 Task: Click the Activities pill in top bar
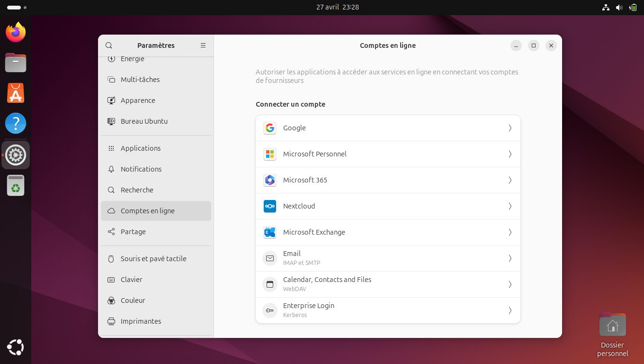point(17,8)
